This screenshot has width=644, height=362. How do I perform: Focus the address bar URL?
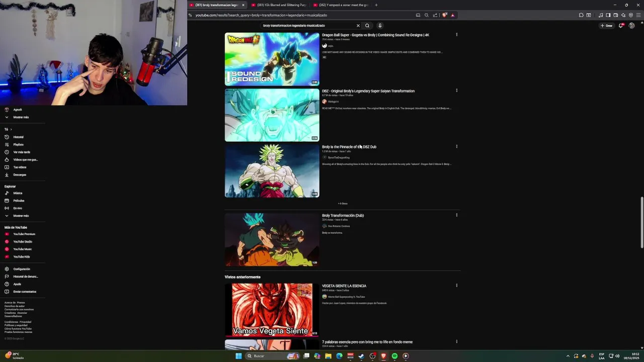(261, 15)
